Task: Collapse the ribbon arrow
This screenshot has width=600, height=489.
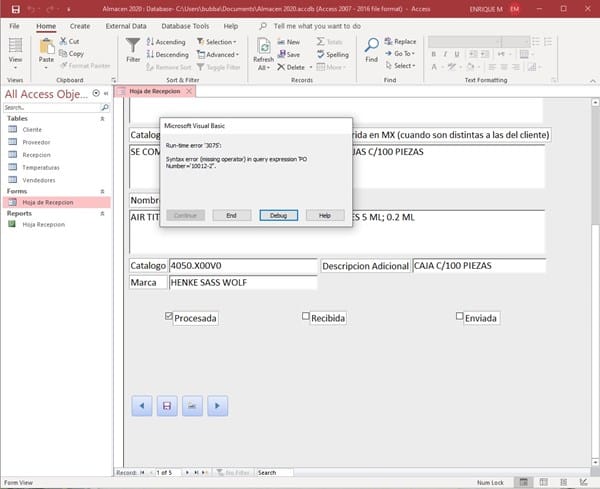Action: [593, 81]
